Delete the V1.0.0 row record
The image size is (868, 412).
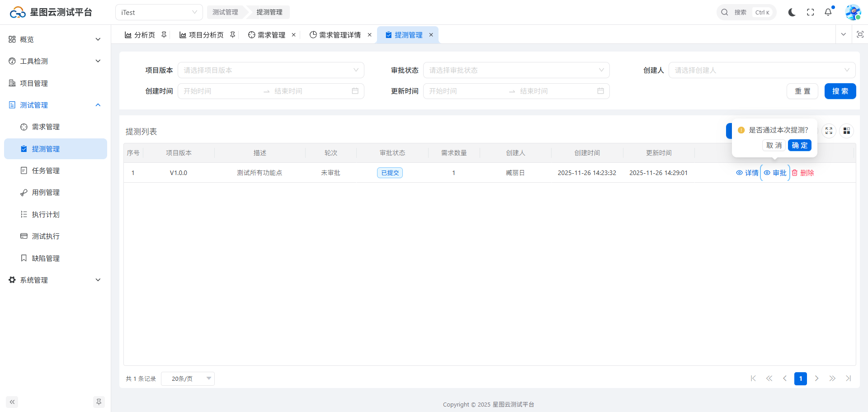click(803, 173)
